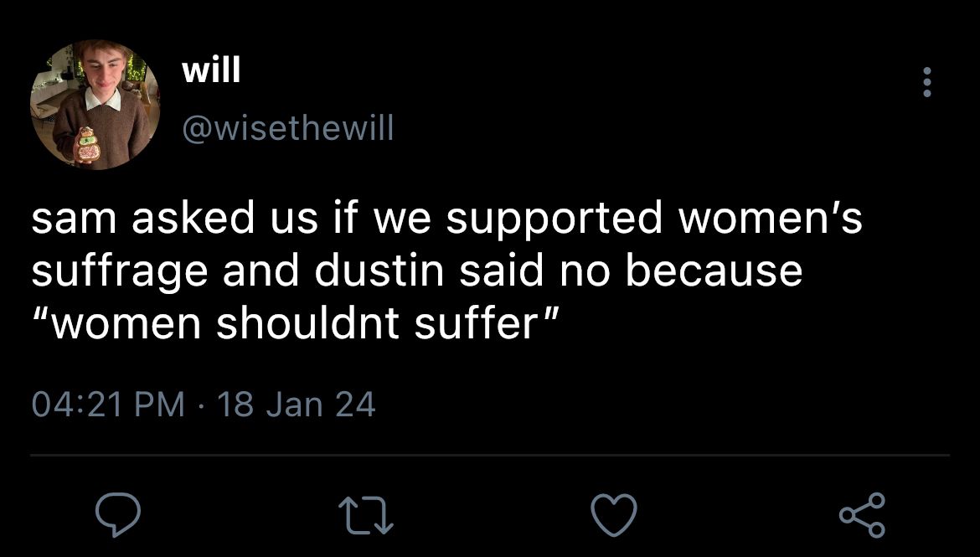Click the decorated cookie in the avatar
Viewport: 980px width, 557px height.
pyautogui.click(x=87, y=144)
